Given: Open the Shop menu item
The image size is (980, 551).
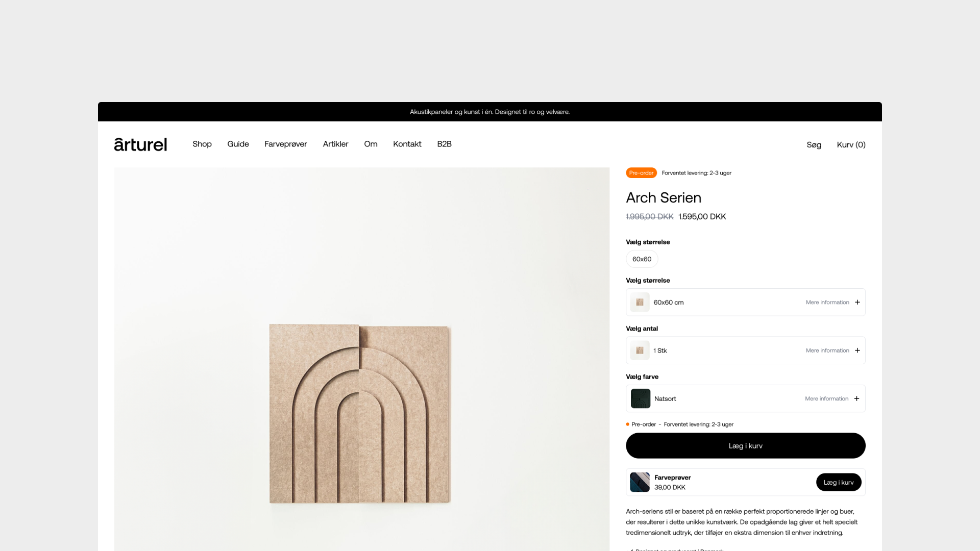Looking at the screenshot, I should pos(202,144).
